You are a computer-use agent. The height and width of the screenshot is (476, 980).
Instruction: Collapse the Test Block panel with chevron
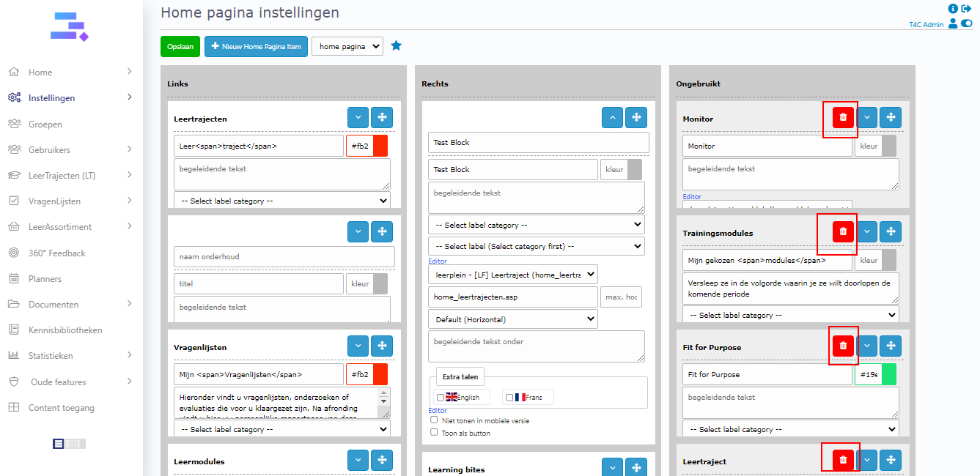coord(612,118)
